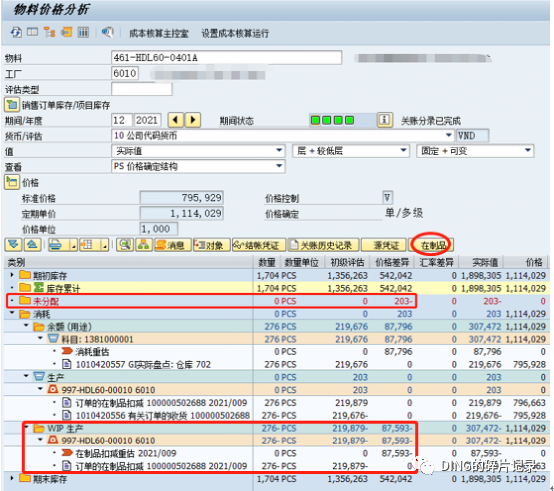Click the orange tag icon in top toolbar
This screenshot has height=491, width=554.
pos(66,32)
